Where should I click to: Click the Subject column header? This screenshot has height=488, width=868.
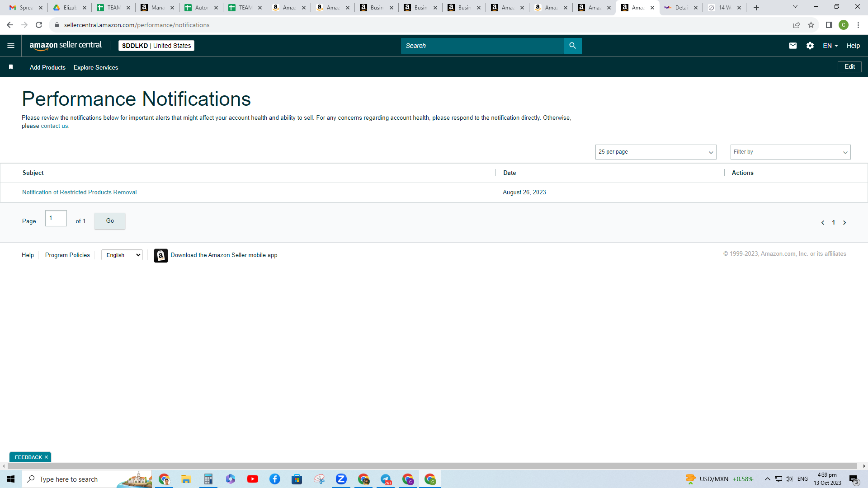33,173
